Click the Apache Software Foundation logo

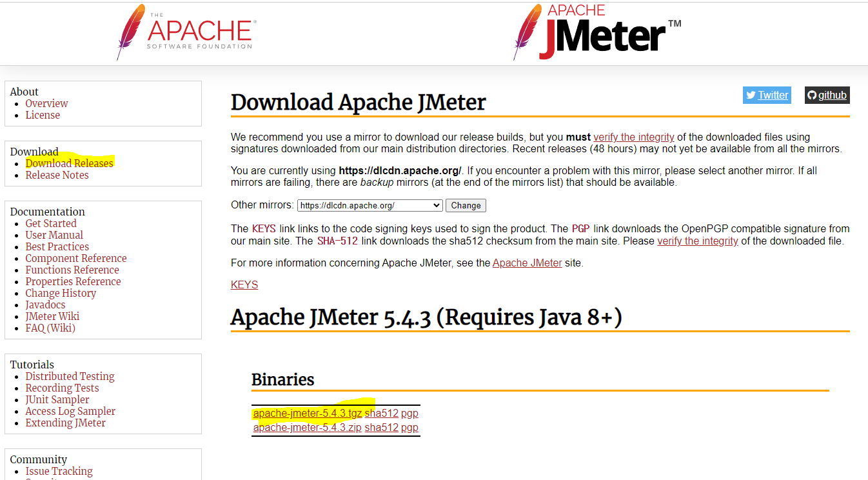click(x=186, y=32)
